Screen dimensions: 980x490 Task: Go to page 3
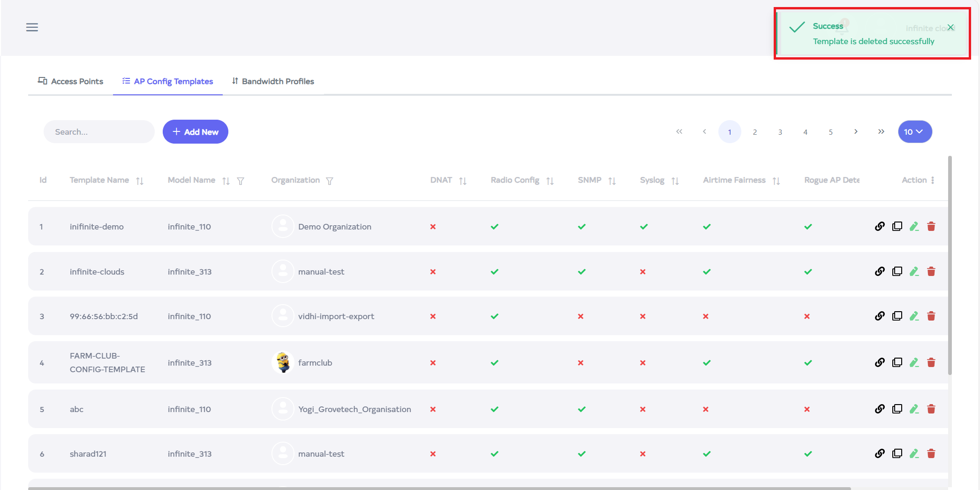[x=780, y=132]
